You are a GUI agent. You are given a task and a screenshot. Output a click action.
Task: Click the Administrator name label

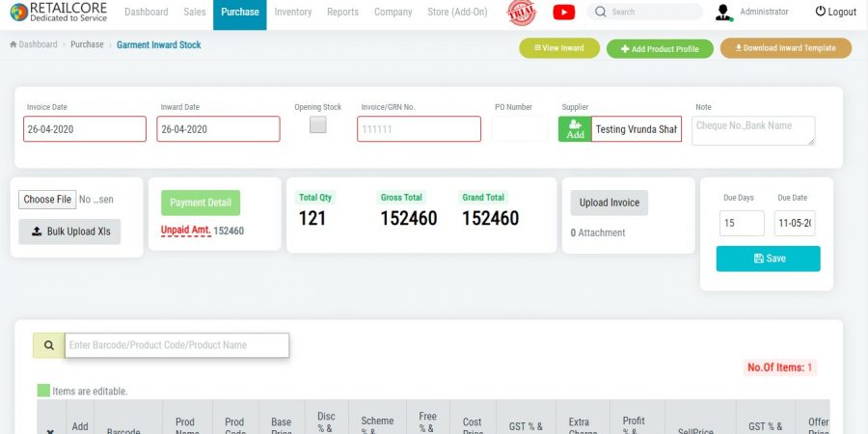pyautogui.click(x=764, y=12)
